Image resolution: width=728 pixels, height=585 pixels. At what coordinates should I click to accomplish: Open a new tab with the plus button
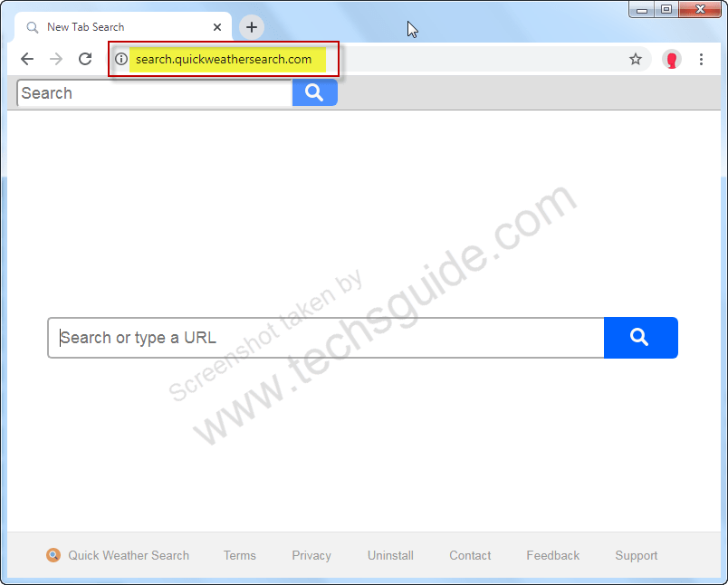pos(252,27)
